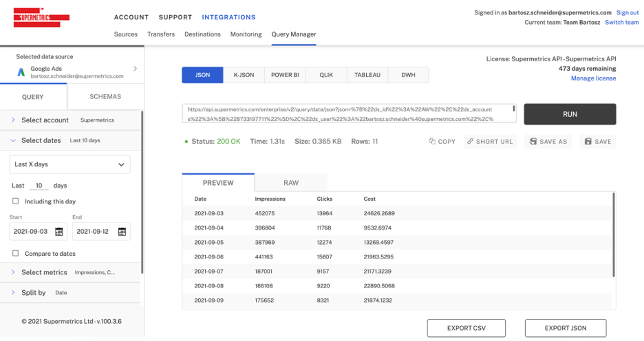Click the preview table vertical scrollbar
Image resolution: width=644 pixels, height=341 pixels.
pyautogui.click(x=613, y=234)
